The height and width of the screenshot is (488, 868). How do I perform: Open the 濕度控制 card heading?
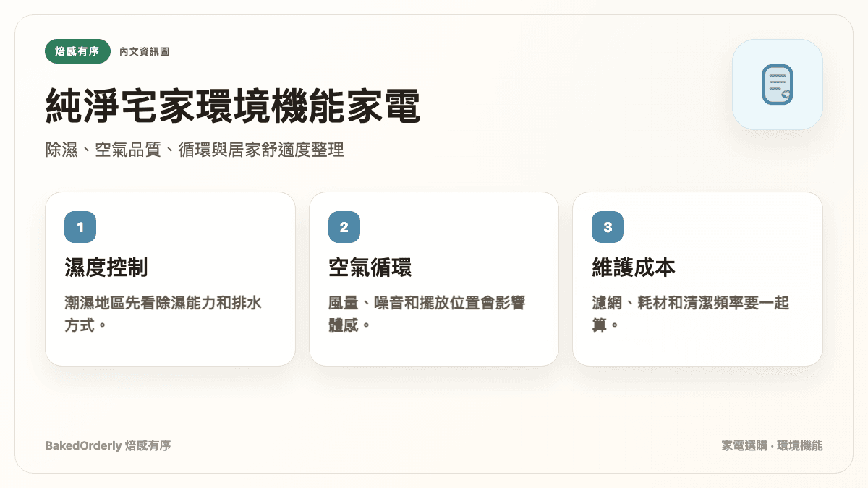pyautogui.click(x=106, y=268)
